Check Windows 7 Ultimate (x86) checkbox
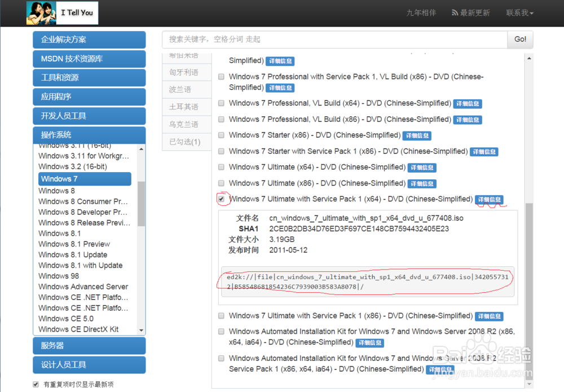Viewport: 564px width, 392px height. coord(221,183)
